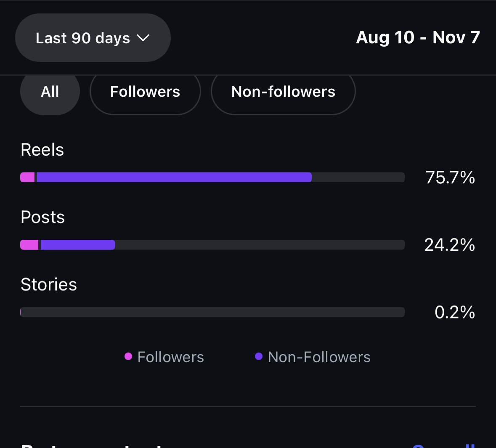Image resolution: width=496 pixels, height=448 pixels.
Task: Click the 0.2% Stories percentage
Action: coord(455,312)
